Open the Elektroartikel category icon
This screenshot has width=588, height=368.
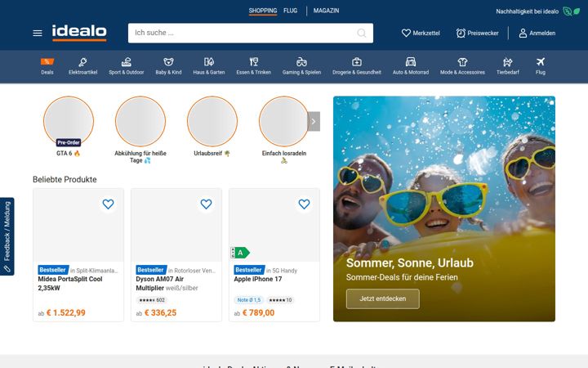tap(82, 62)
